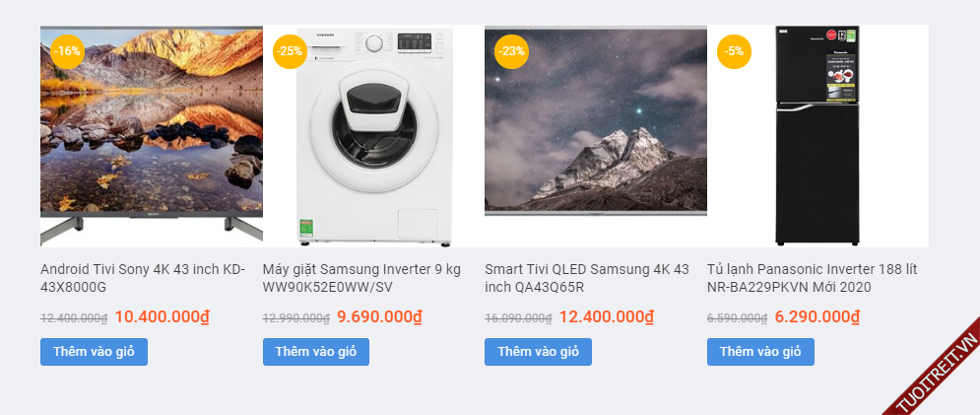Click the -23% discount badge
The image size is (980, 415).
(x=511, y=51)
